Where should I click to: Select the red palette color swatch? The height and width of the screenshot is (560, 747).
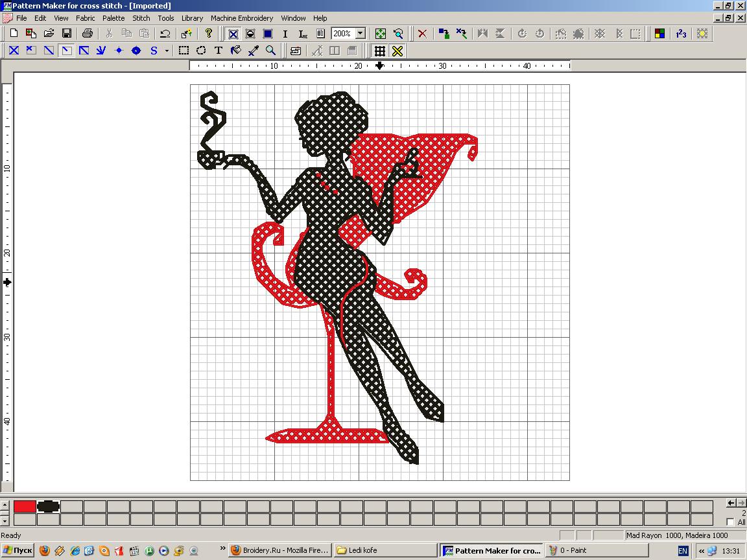tap(25, 506)
